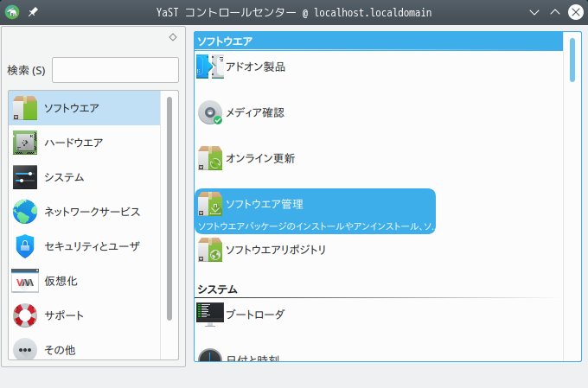Click the diamond float-panel icon above search
This screenshot has width=588, height=388.
point(173,37)
